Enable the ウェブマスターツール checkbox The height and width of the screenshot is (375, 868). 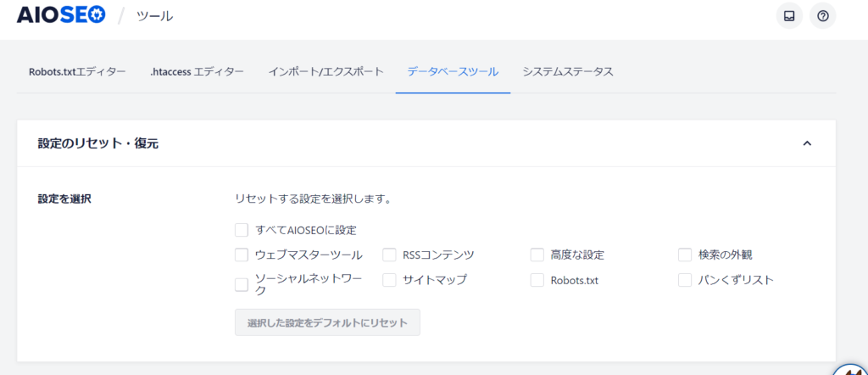click(242, 255)
